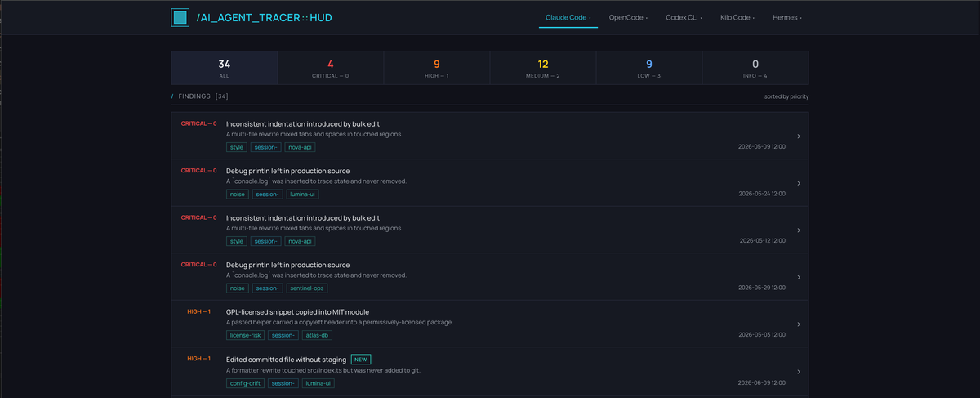Screen dimensions: 980x398
Task: Expand chevron on the 2026-05-09 12:00 finding
Action: click(798, 136)
